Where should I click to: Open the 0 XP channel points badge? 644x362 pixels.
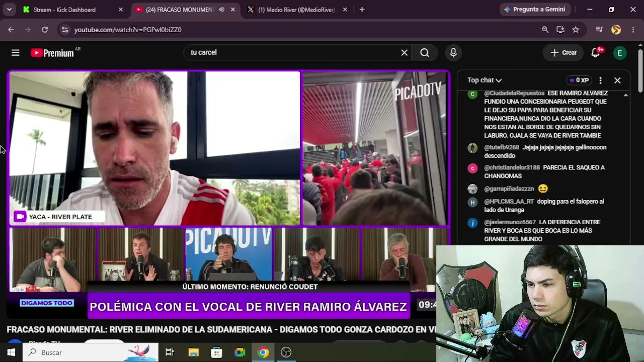(579, 80)
